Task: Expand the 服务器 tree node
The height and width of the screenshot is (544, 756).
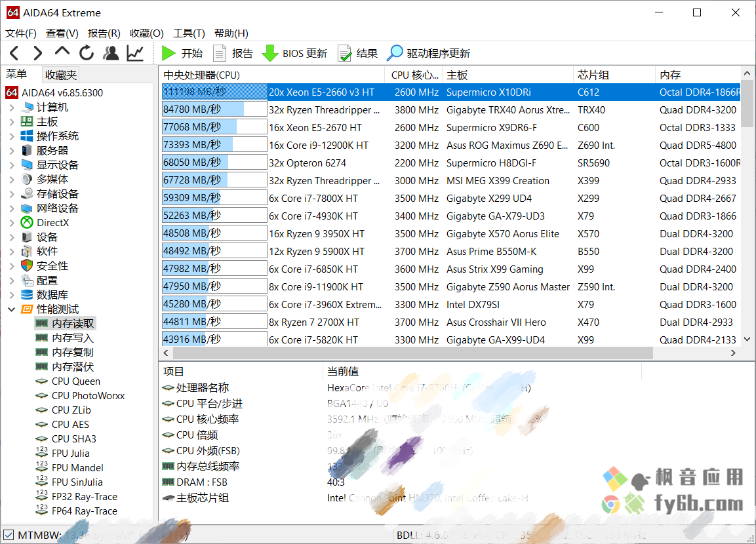Action: (x=12, y=151)
